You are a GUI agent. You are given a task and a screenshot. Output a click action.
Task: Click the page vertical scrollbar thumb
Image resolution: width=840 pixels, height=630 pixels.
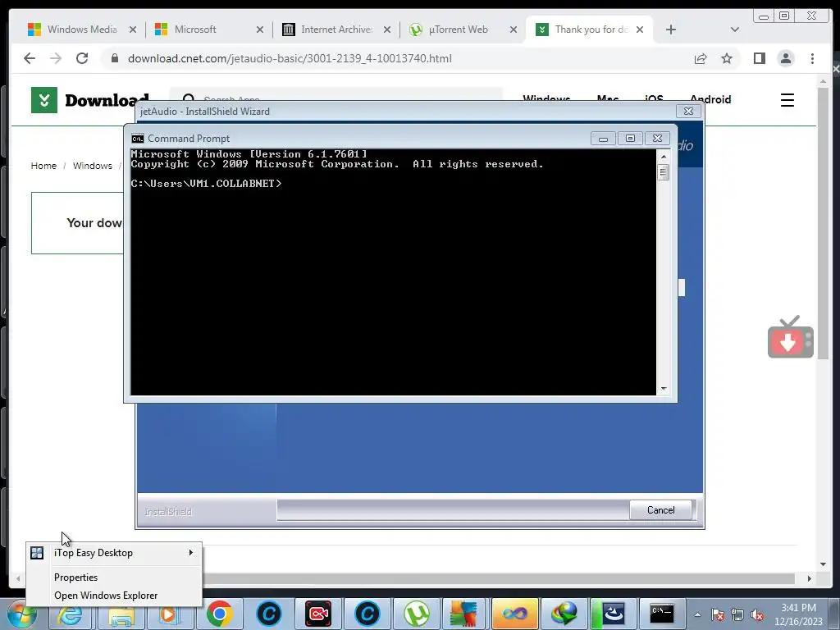(824, 225)
